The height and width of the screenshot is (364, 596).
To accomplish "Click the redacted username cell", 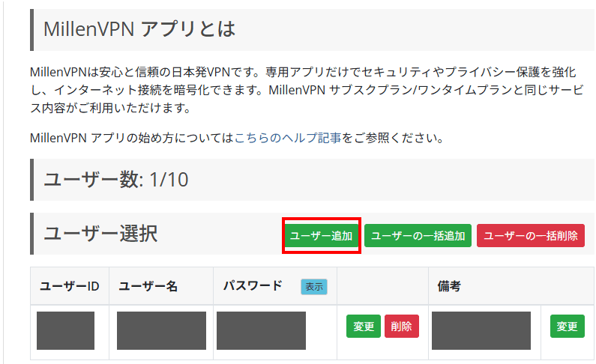I will tap(161, 330).
